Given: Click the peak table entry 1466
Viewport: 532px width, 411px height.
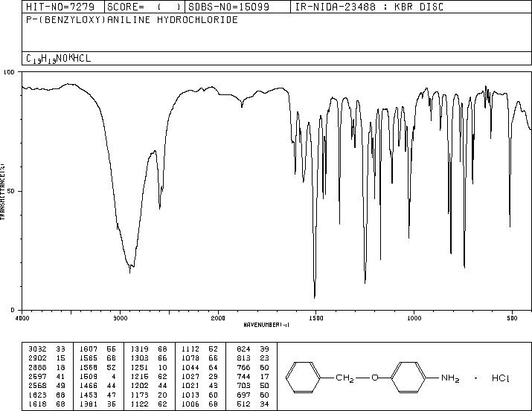Looking at the screenshot, I should pos(89,386).
